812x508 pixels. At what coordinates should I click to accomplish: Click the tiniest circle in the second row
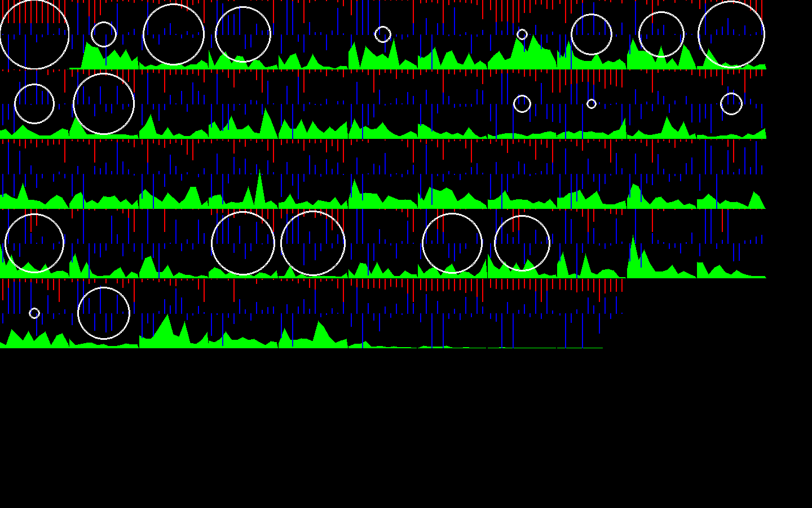coord(592,104)
